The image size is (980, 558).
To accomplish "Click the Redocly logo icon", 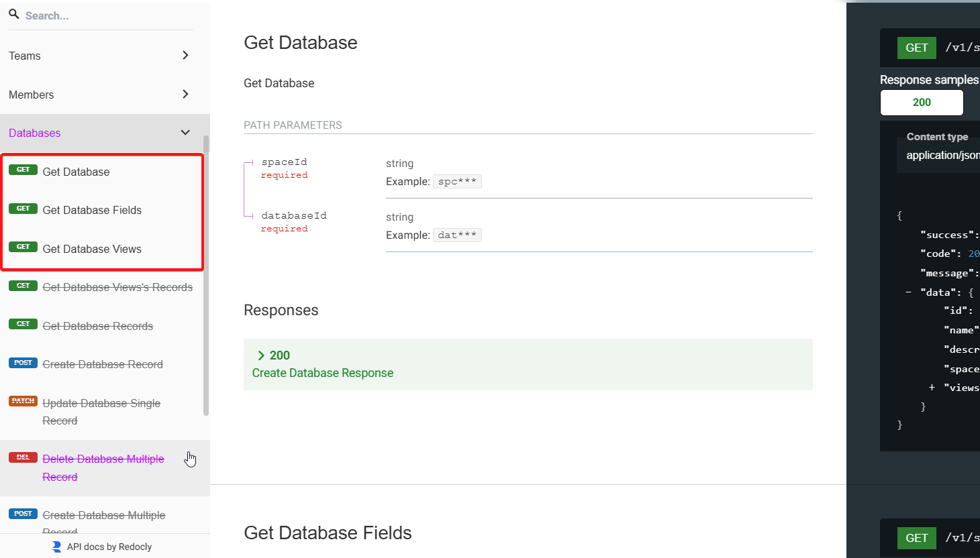I will (x=56, y=547).
